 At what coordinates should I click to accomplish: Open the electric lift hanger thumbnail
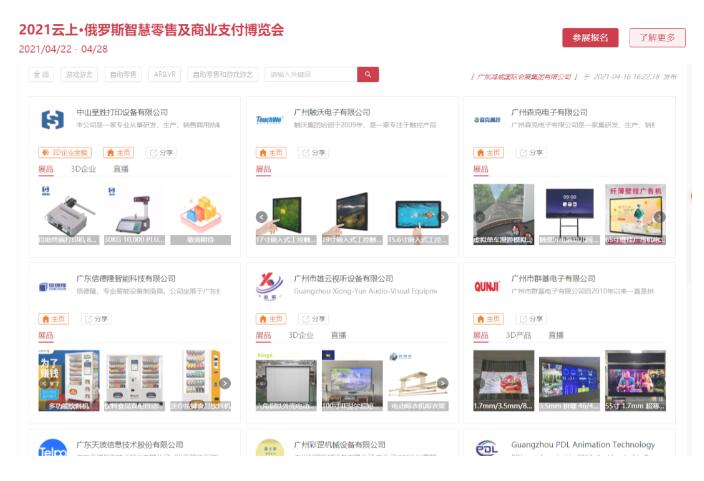point(418,381)
